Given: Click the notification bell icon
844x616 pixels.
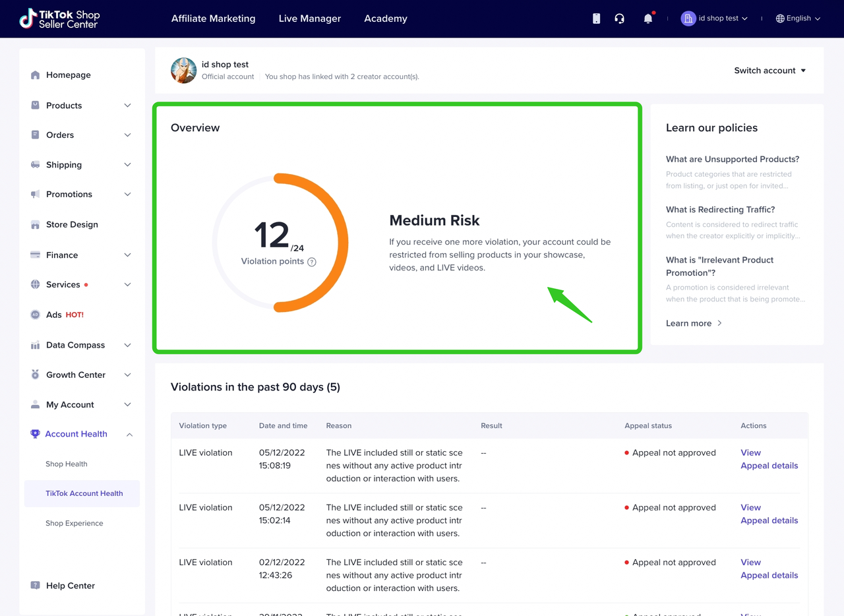Looking at the screenshot, I should pyautogui.click(x=648, y=18).
